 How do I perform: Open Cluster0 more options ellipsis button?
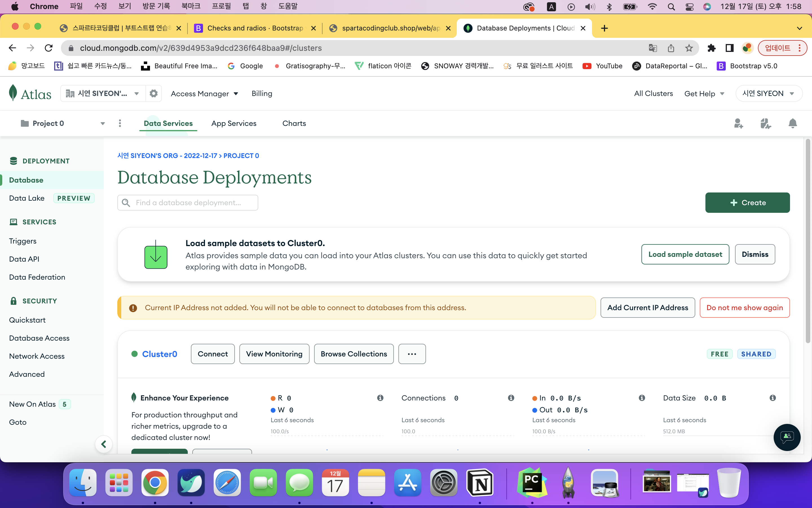412,354
